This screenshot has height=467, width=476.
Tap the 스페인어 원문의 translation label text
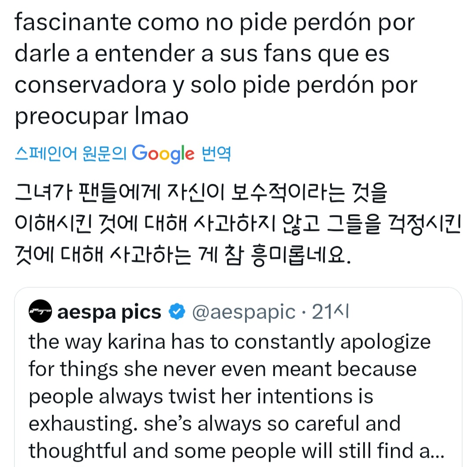click(x=71, y=153)
